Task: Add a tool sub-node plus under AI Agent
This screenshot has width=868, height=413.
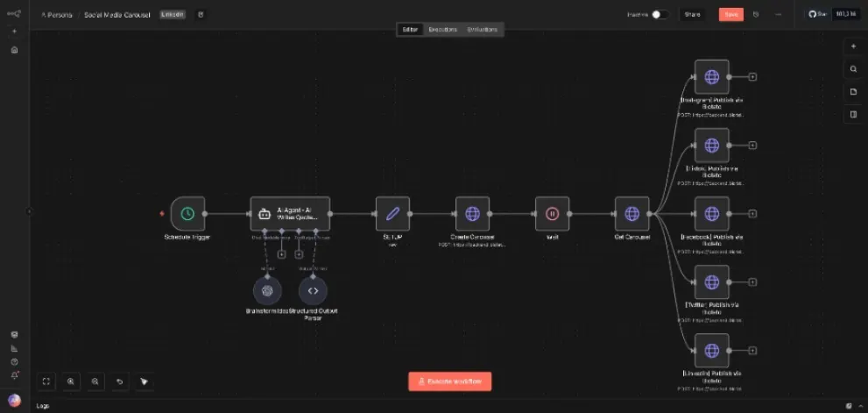Action: [299, 254]
